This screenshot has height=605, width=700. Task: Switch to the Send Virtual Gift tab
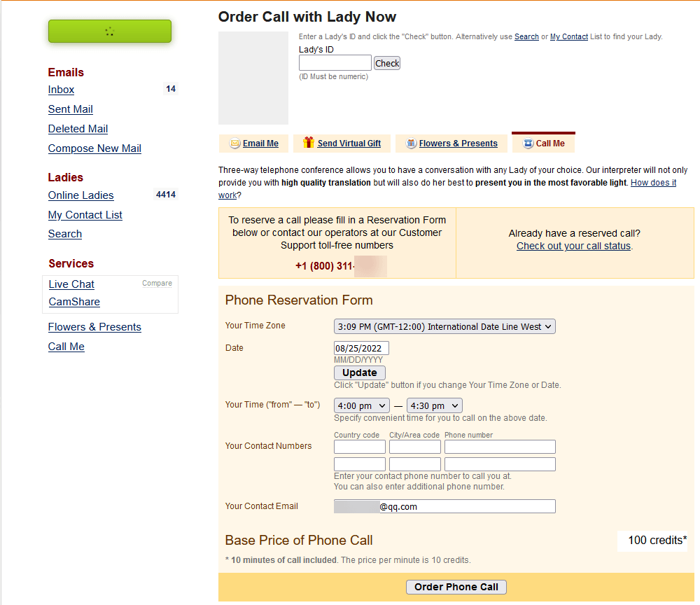point(342,144)
